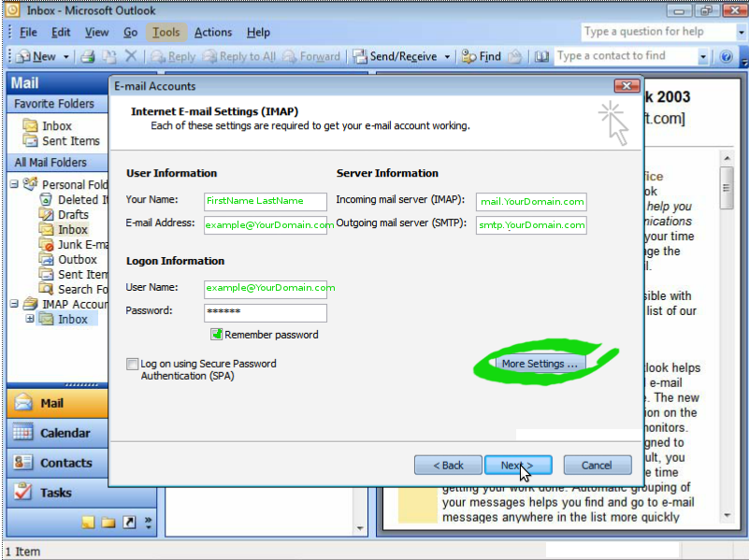Select Sent Items in Favorite Folders
This screenshot has height=560, width=749.
coord(61,141)
